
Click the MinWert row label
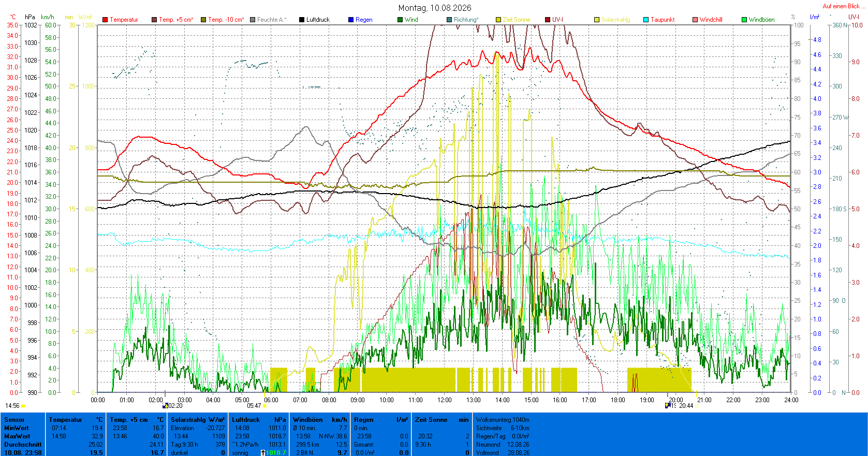[x=17, y=428]
